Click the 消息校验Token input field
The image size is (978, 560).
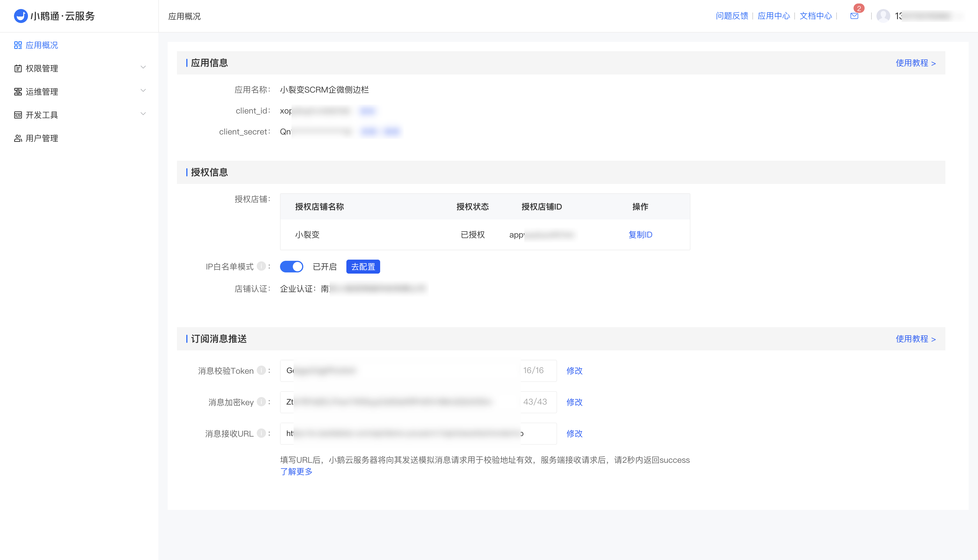[x=419, y=371]
